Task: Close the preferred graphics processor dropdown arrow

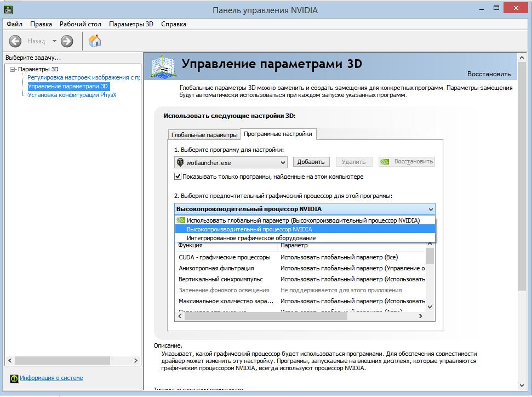Action: click(431, 209)
